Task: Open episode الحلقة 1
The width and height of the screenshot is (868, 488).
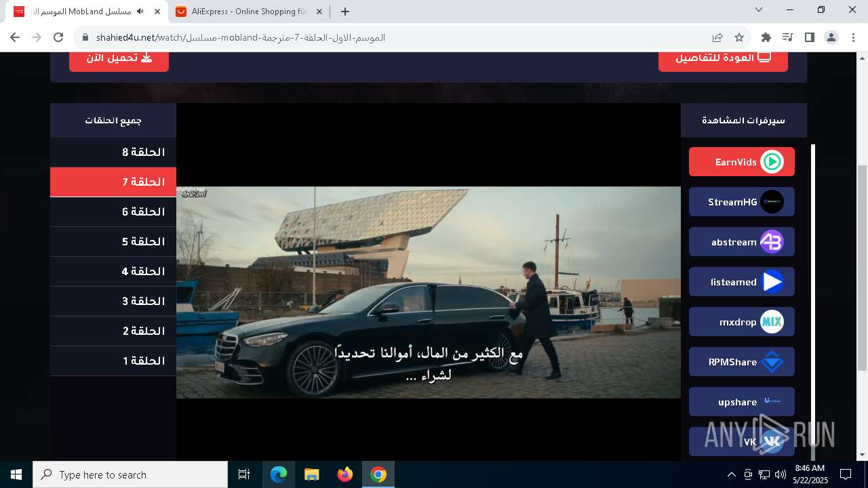Action: (113, 361)
